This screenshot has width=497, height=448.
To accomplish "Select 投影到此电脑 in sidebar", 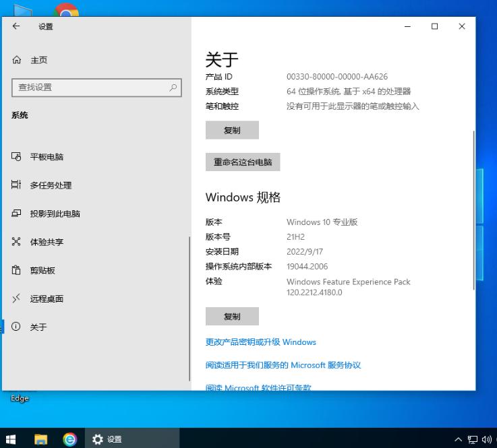I will (55, 214).
